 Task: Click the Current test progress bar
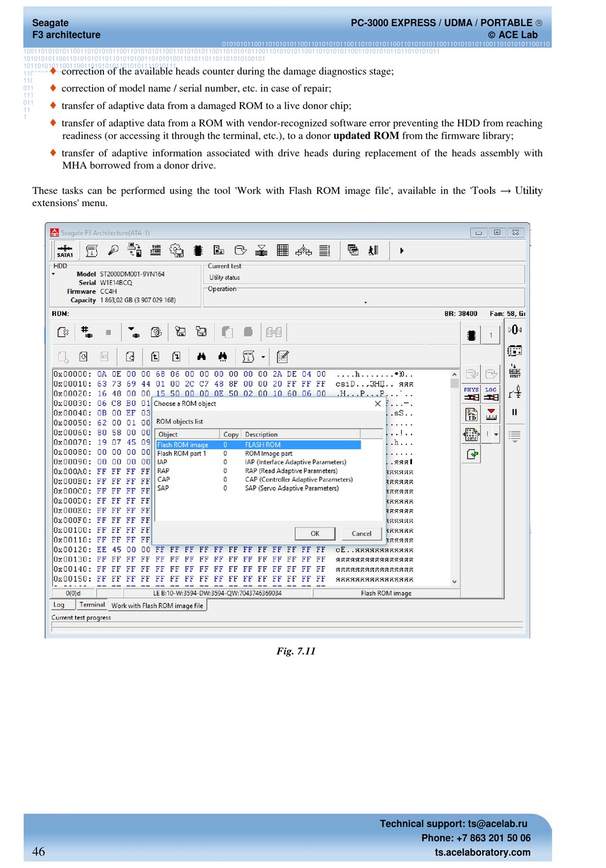pyautogui.click(x=287, y=627)
